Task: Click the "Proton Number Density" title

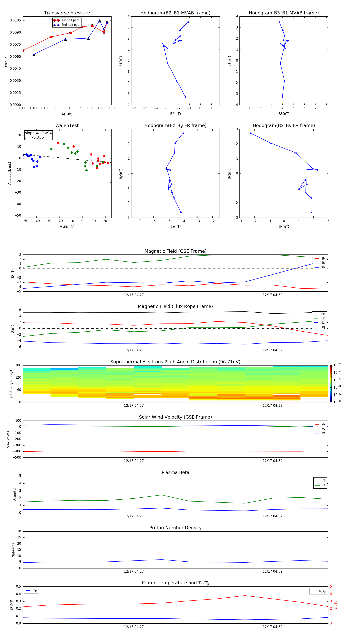Action: pyautogui.click(x=175, y=528)
